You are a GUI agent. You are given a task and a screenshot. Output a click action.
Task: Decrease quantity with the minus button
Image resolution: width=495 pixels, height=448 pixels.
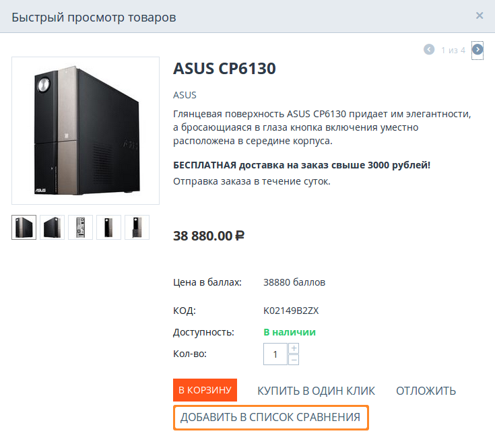point(294,360)
